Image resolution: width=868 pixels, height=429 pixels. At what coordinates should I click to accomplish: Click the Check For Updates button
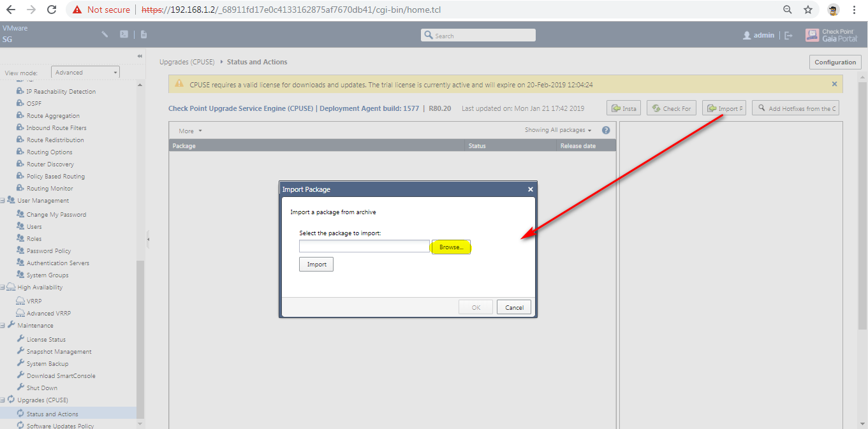[x=671, y=108]
